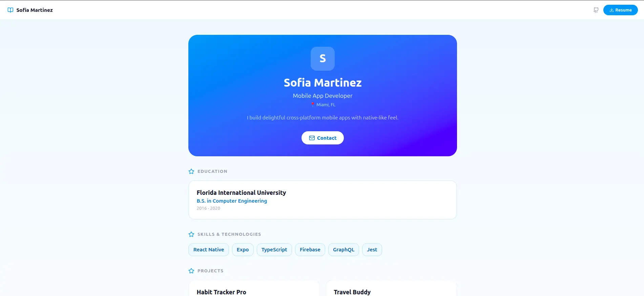
Task: Open the Contact button
Action: click(323, 138)
